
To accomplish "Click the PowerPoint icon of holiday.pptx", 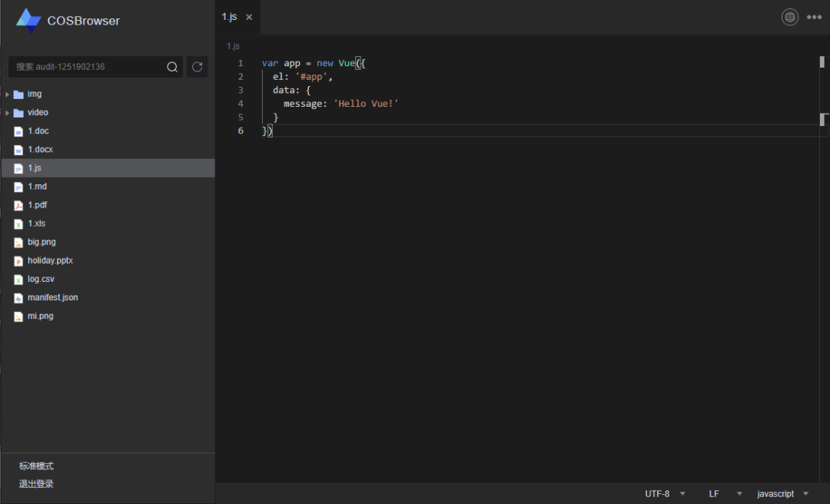I will tap(18, 261).
